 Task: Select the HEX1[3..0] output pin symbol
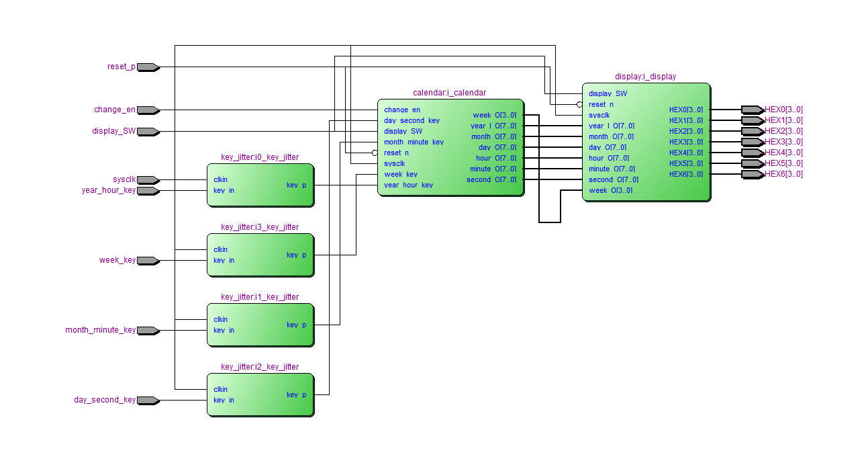[753, 120]
